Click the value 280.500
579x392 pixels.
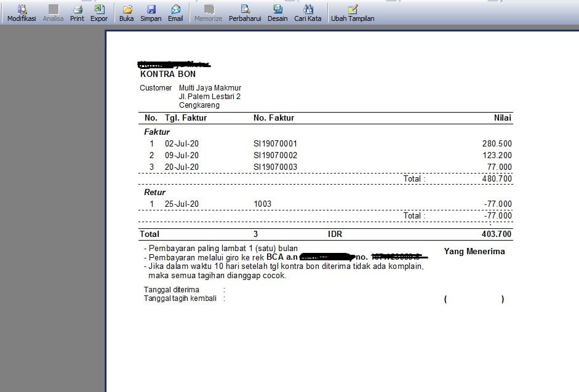(x=497, y=144)
